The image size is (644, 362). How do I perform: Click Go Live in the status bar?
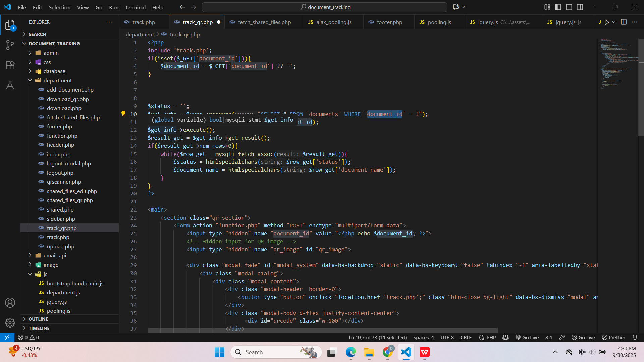527,337
